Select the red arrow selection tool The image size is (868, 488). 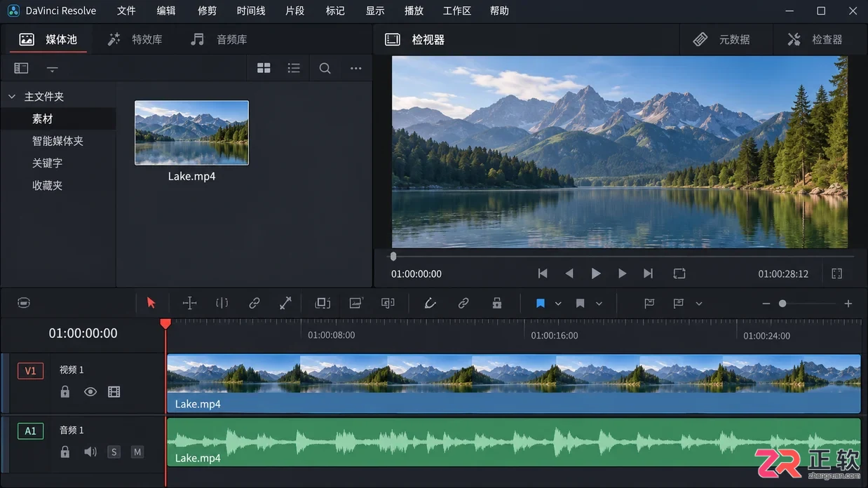[x=151, y=303]
